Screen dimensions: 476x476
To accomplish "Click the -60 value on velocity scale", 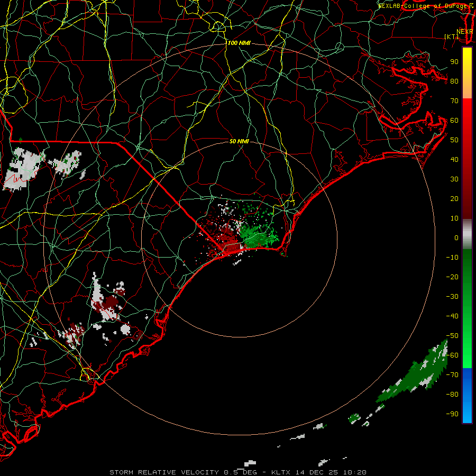I will point(452,355).
